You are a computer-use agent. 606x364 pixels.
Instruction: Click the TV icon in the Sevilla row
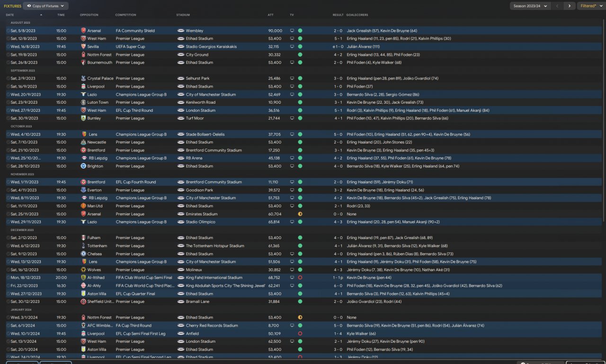292,47
